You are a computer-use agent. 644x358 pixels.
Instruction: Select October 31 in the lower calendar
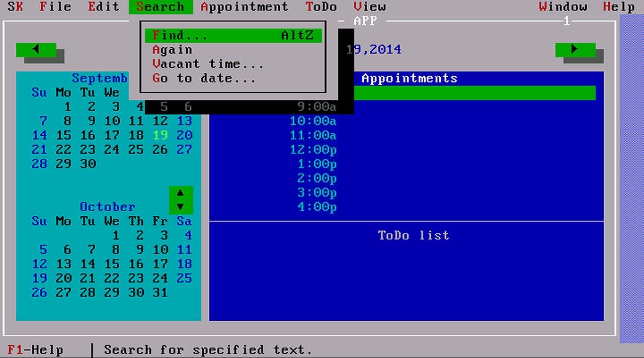(160, 292)
